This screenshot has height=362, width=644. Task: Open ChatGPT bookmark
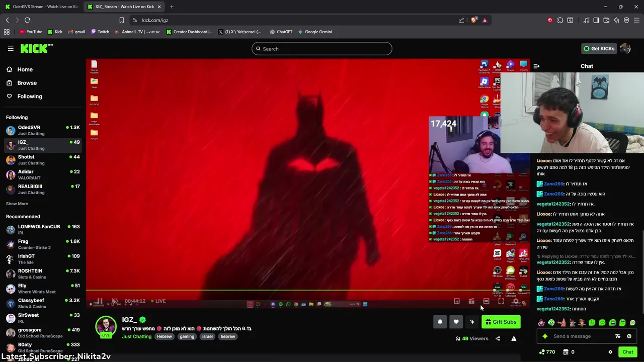click(x=281, y=32)
